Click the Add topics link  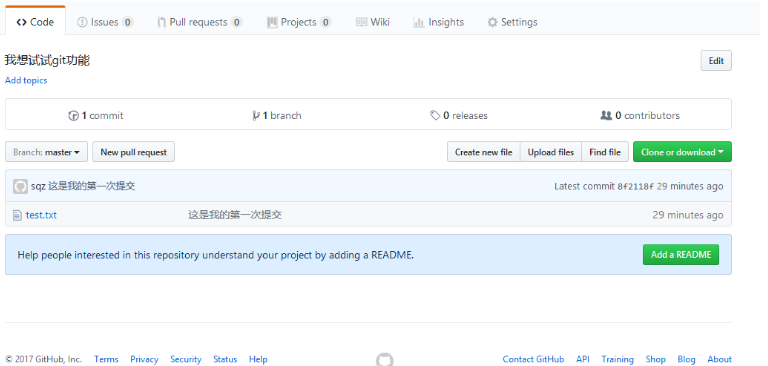tap(26, 80)
